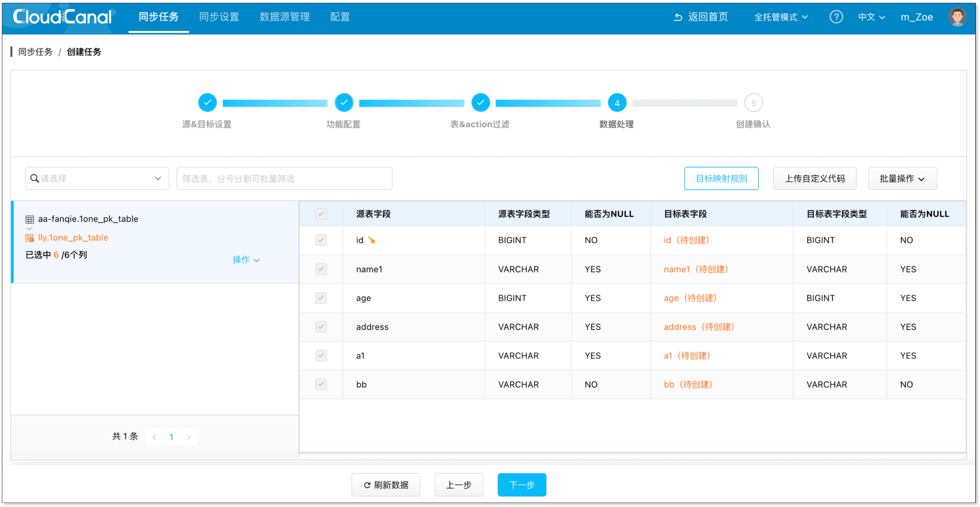Click the m_Zoe user avatar

click(958, 17)
